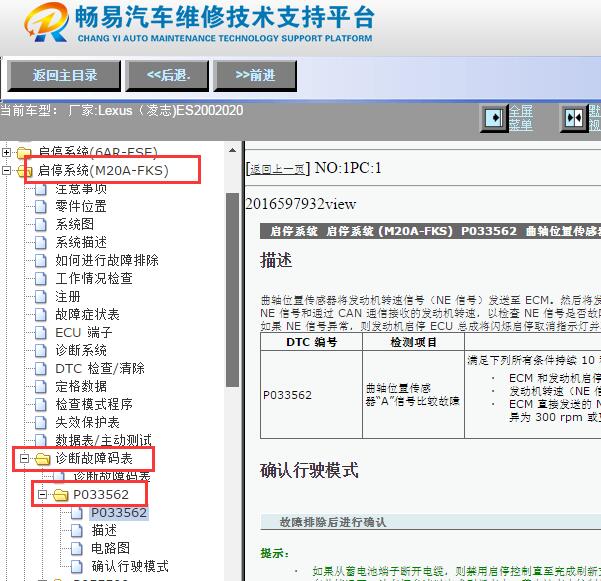This screenshot has height=581, width=601.
Task: Click the document icon beside ECU 端子
Action: click(x=41, y=333)
